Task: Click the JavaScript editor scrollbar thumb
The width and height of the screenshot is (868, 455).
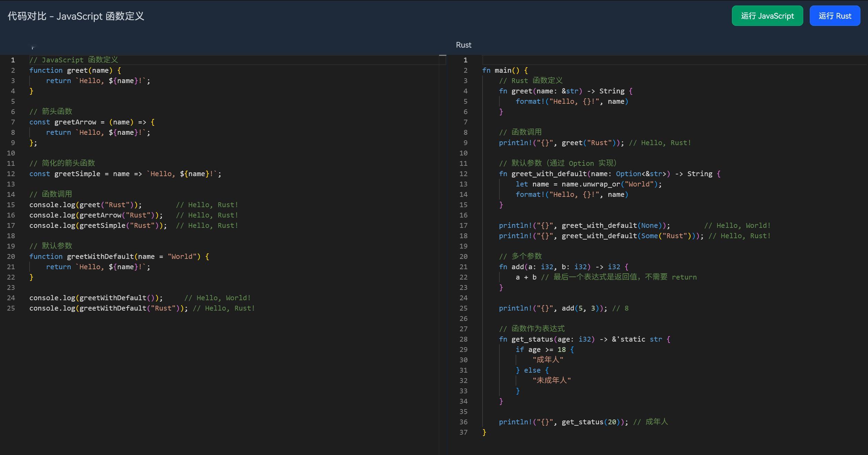Action: (x=443, y=60)
